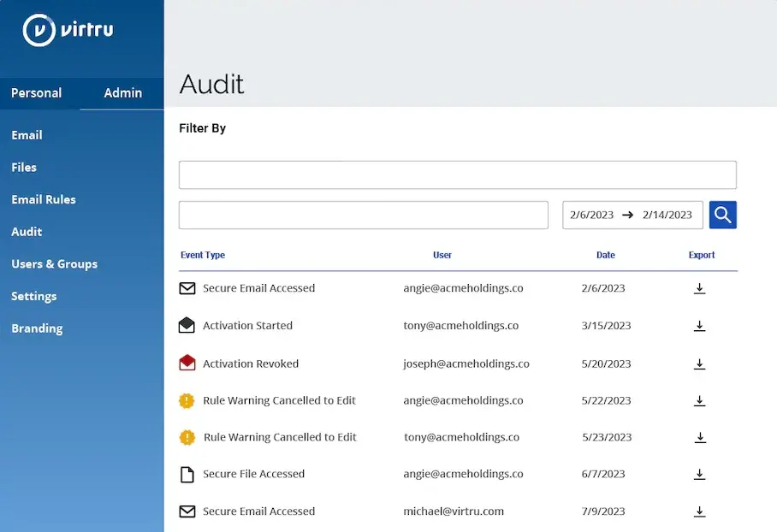Click joseph@acmeholdings.co user cell

466,364
